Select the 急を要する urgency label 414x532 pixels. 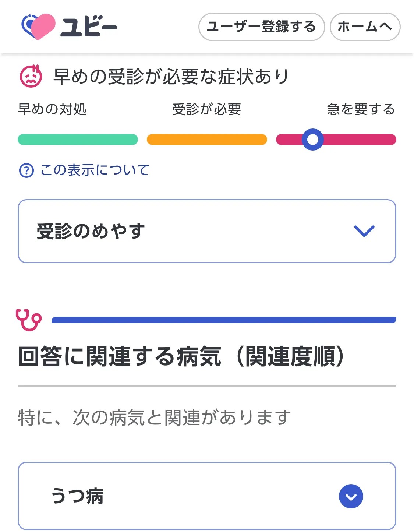(x=361, y=109)
